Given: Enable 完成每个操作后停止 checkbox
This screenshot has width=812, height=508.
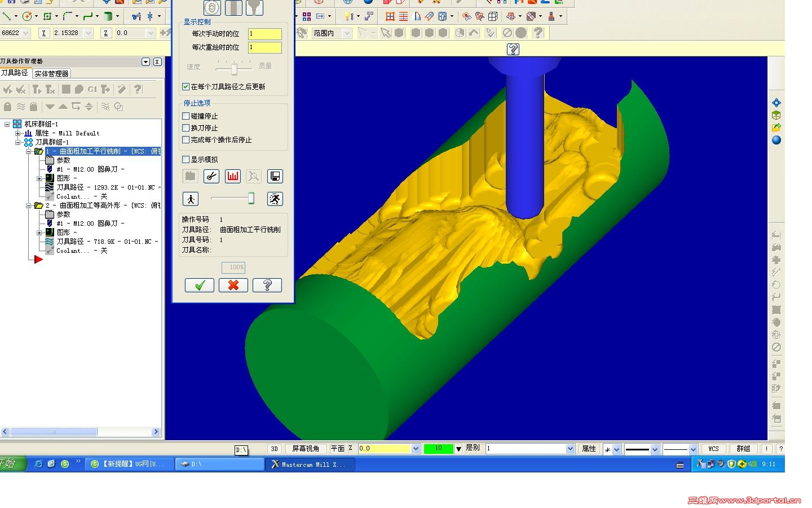Looking at the screenshot, I should point(186,140).
